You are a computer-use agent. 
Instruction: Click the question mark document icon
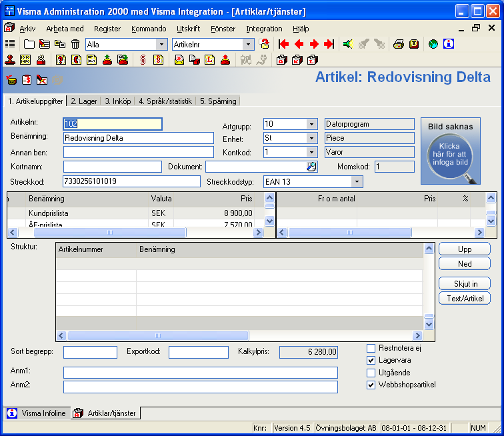[61, 60]
